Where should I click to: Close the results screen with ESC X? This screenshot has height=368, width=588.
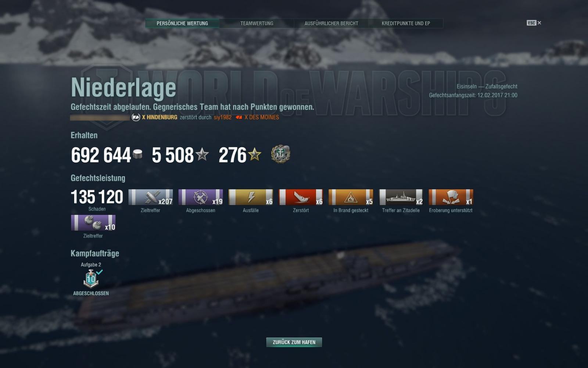[x=534, y=23]
